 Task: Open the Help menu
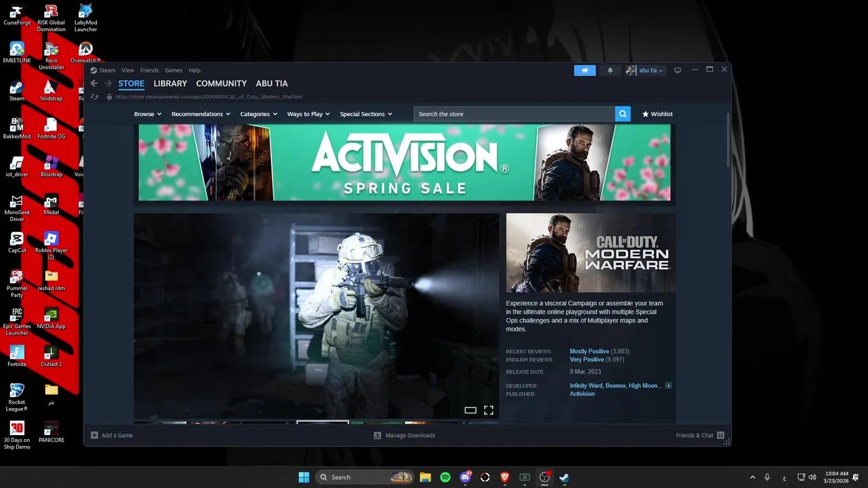click(195, 70)
